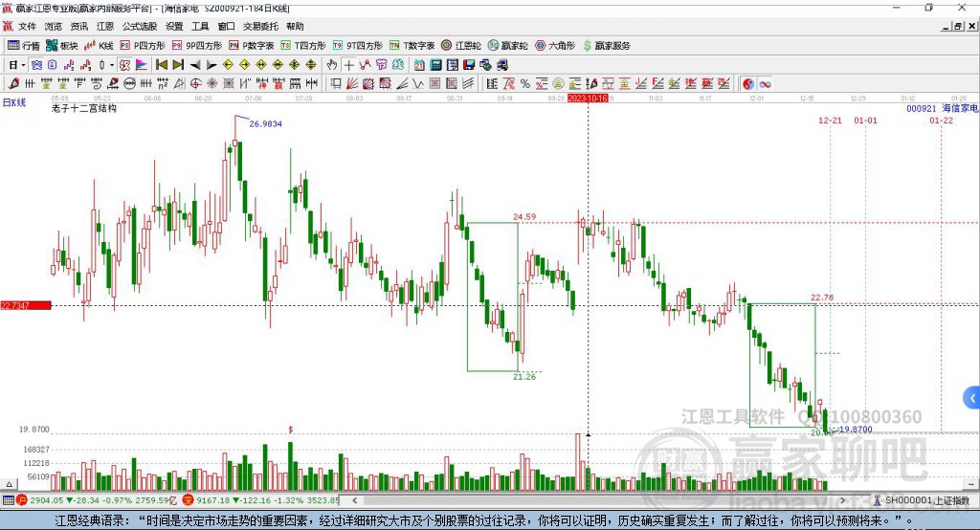Click the red-blue yin-yang icon

748,84
